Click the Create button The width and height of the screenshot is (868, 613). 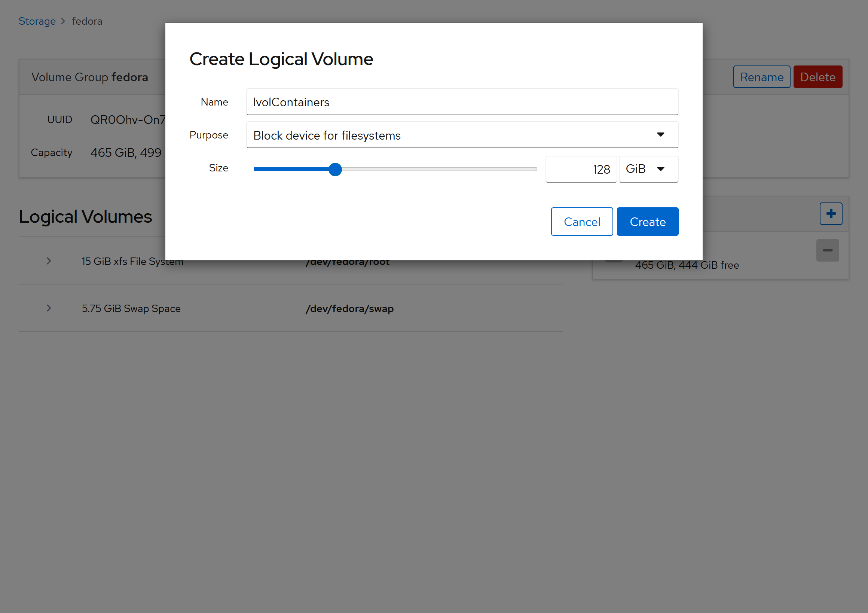point(647,222)
